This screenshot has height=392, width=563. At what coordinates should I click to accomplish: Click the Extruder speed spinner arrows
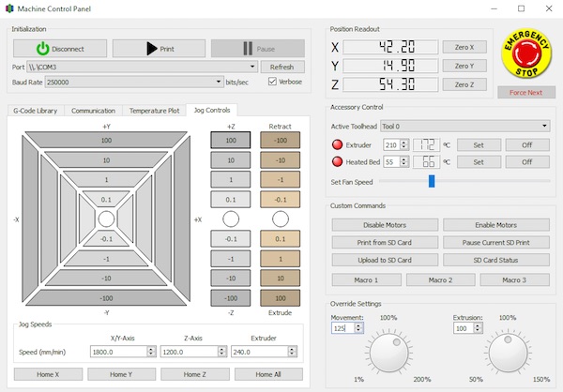[292, 352]
